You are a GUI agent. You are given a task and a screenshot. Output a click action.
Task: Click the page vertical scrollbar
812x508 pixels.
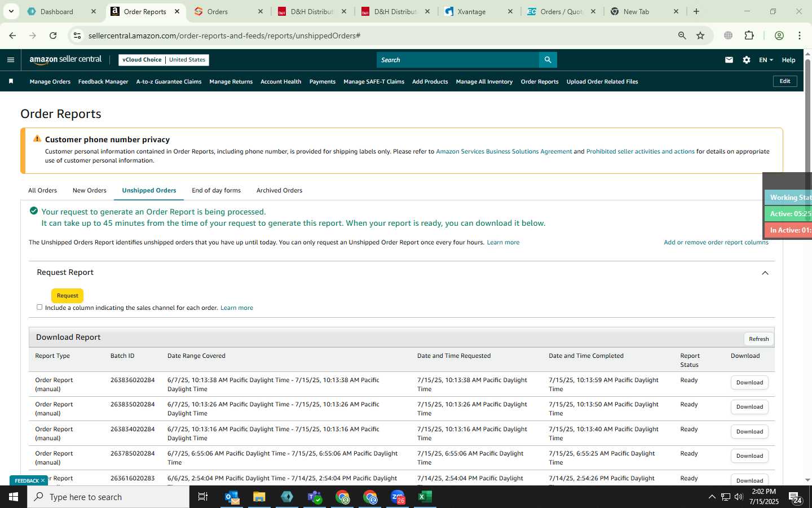pyautogui.click(x=807, y=268)
